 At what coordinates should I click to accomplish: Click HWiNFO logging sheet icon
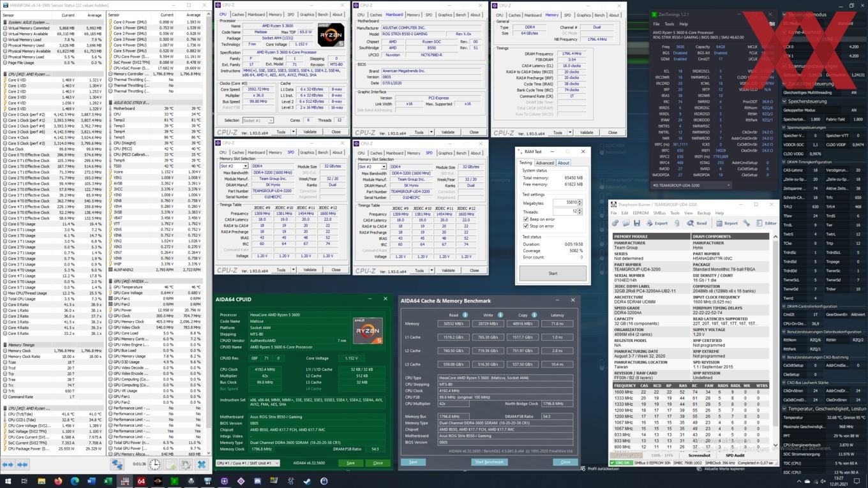[170, 465]
